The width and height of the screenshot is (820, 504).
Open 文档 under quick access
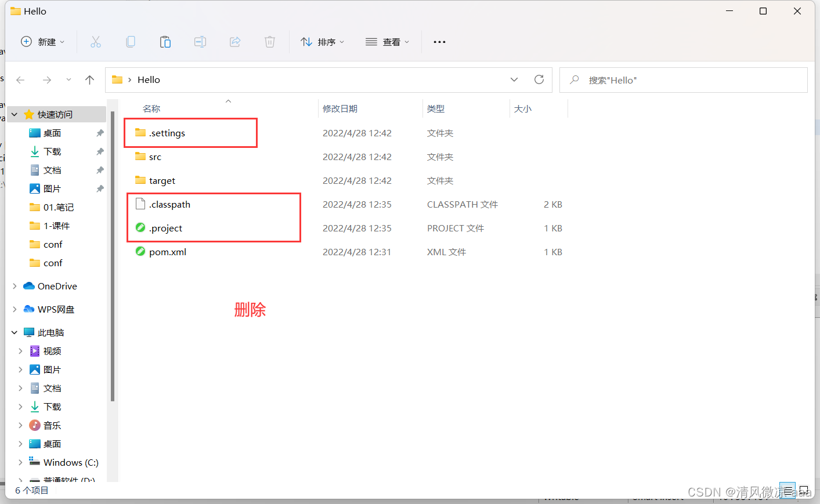(x=52, y=170)
